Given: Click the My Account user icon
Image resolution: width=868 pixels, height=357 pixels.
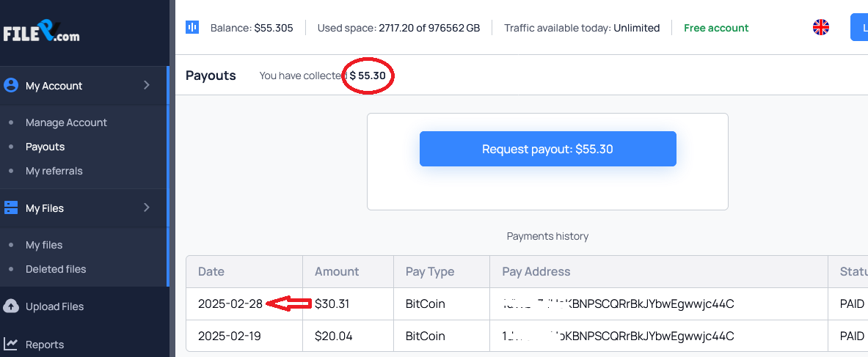Looking at the screenshot, I should [x=11, y=85].
